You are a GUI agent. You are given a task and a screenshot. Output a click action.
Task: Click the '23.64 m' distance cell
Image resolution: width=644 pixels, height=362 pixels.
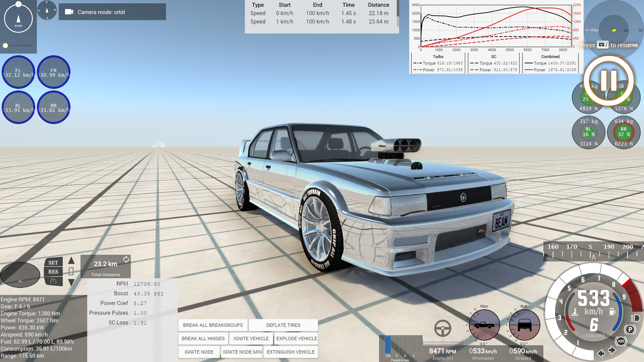point(378,22)
